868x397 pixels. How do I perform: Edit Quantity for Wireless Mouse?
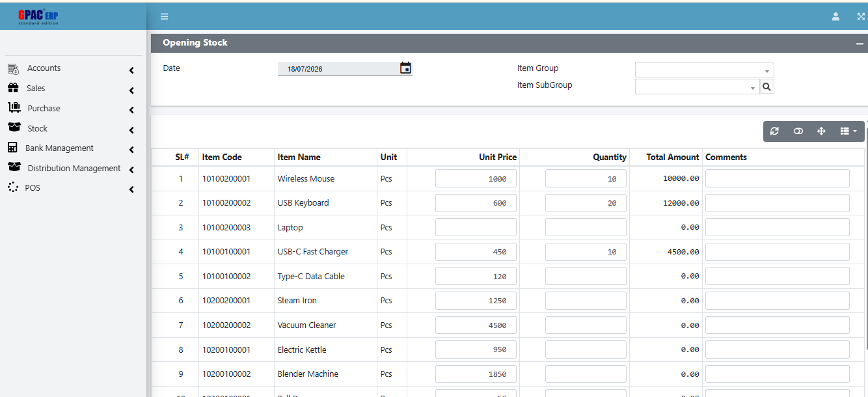point(586,178)
